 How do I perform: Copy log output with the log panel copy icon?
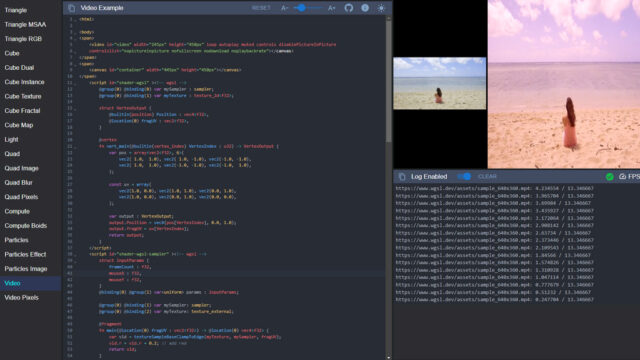click(x=402, y=176)
